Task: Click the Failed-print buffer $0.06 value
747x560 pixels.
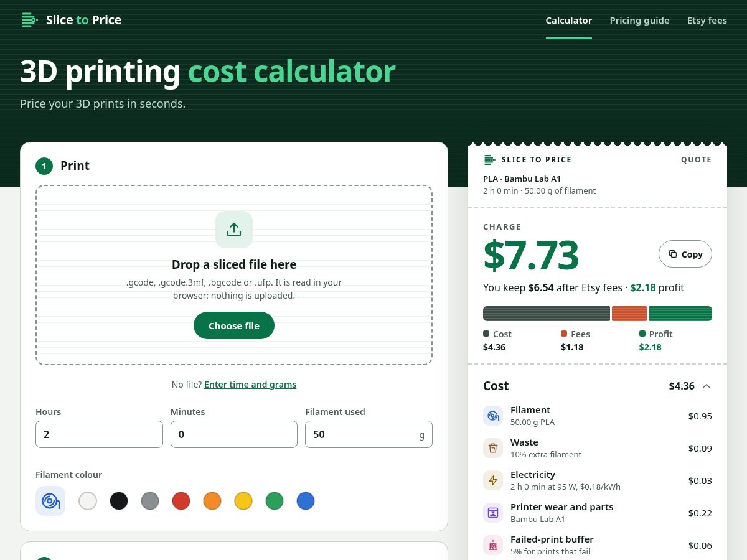Action: [x=700, y=545]
